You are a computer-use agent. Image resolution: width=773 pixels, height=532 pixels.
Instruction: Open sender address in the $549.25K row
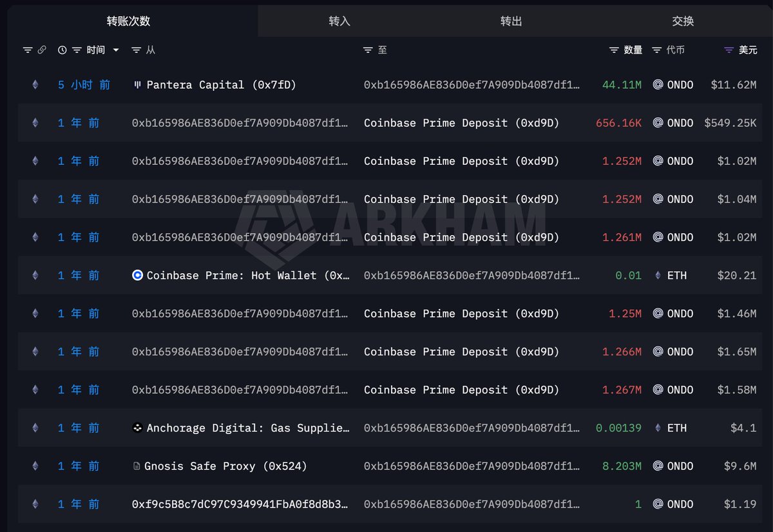click(x=241, y=122)
